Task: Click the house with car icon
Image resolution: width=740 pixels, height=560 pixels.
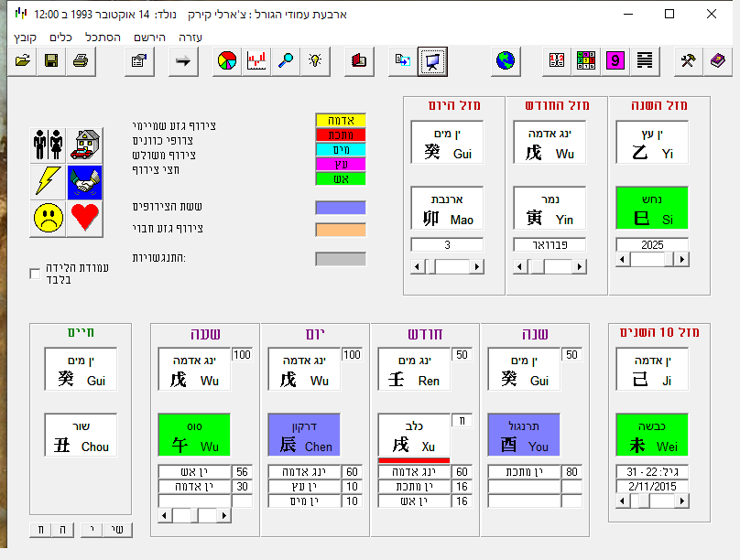Action: pyautogui.click(x=84, y=144)
